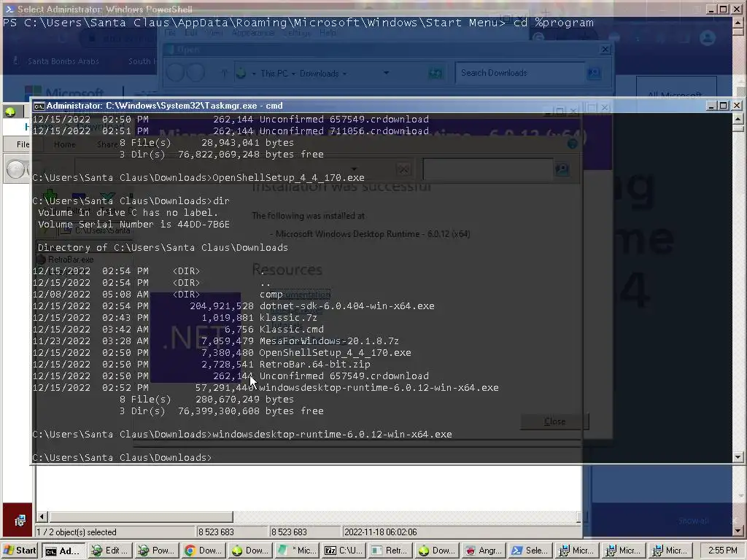Open the PowerShell window system menu icon

pos(9,9)
